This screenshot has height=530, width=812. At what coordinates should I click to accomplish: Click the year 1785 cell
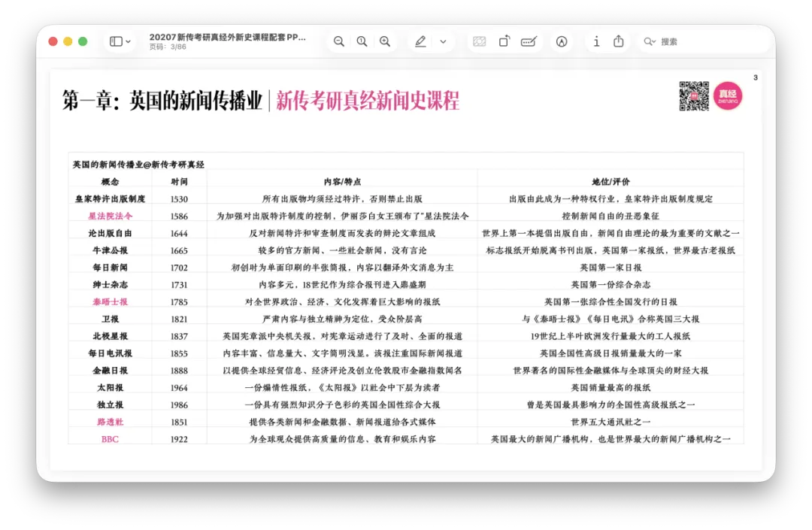(179, 301)
